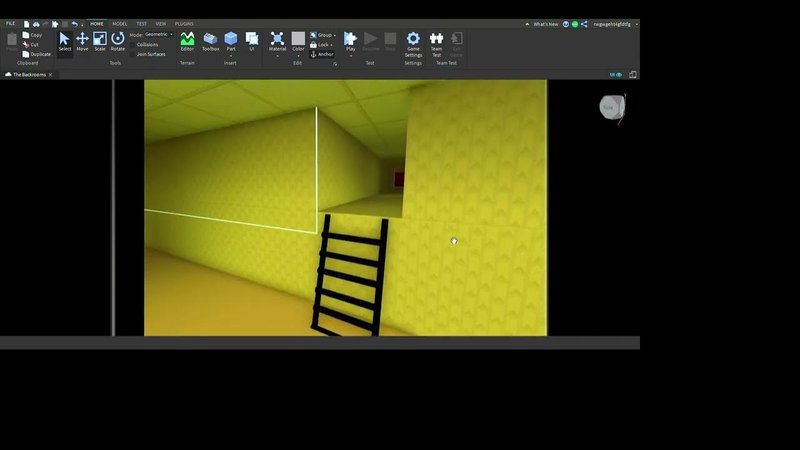Click the share icon near username

(584, 24)
